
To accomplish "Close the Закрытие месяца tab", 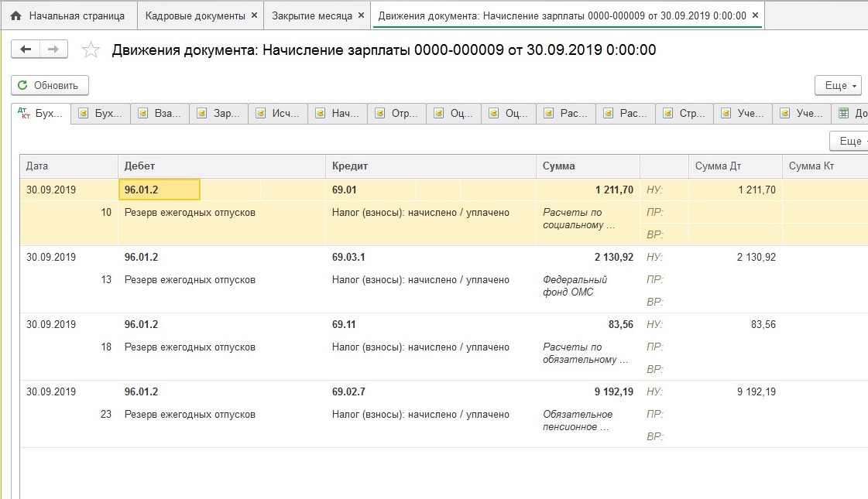I will [x=362, y=15].
